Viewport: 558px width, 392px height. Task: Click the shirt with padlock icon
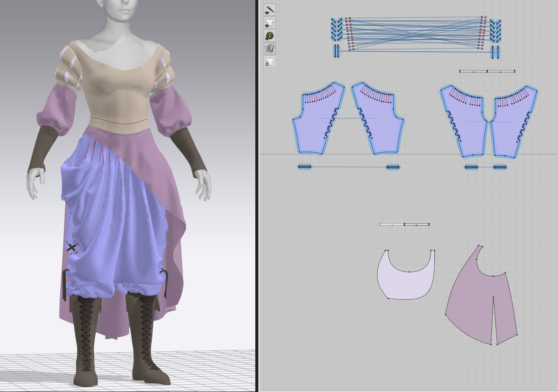tap(269, 62)
